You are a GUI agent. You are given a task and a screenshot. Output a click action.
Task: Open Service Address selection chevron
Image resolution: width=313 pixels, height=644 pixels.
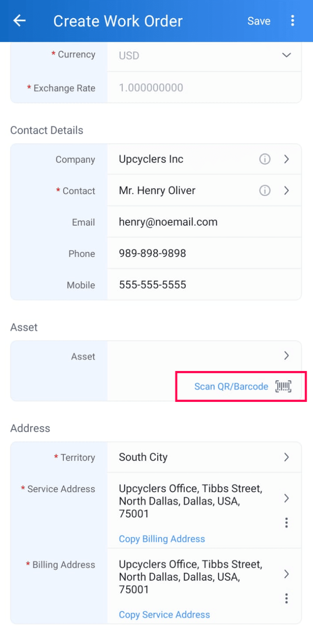pyautogui.click(x=286, y=498)
